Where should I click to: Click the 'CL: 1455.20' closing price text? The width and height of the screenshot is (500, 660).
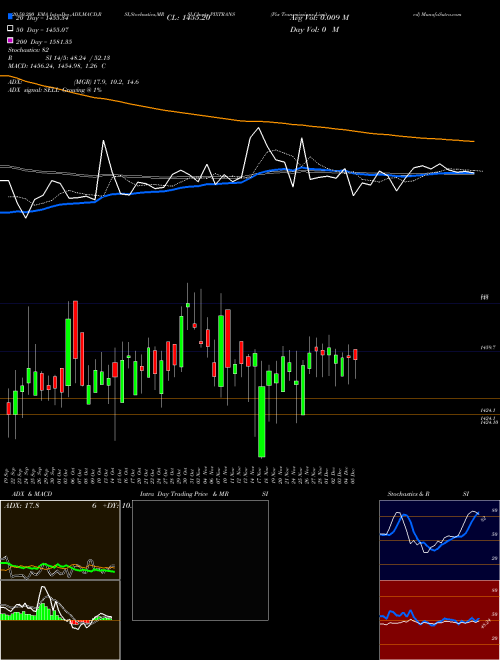[188, 18]
